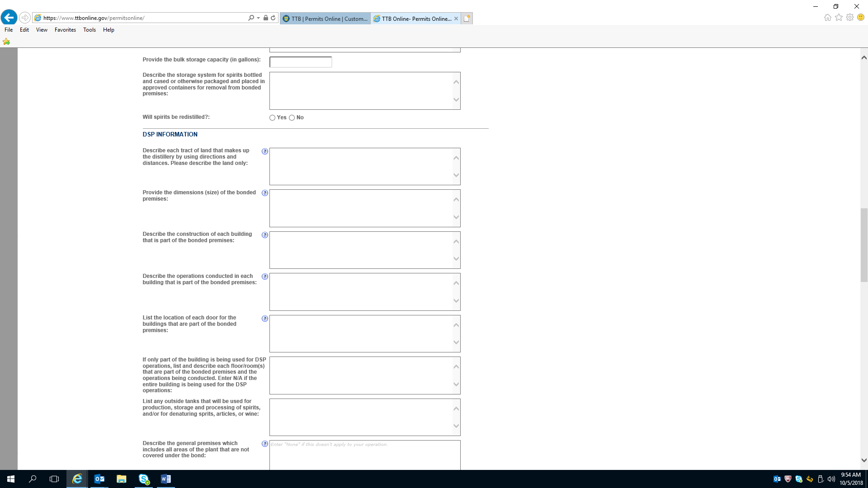Click help icon for bonded premises dimensions

[265, 193]
